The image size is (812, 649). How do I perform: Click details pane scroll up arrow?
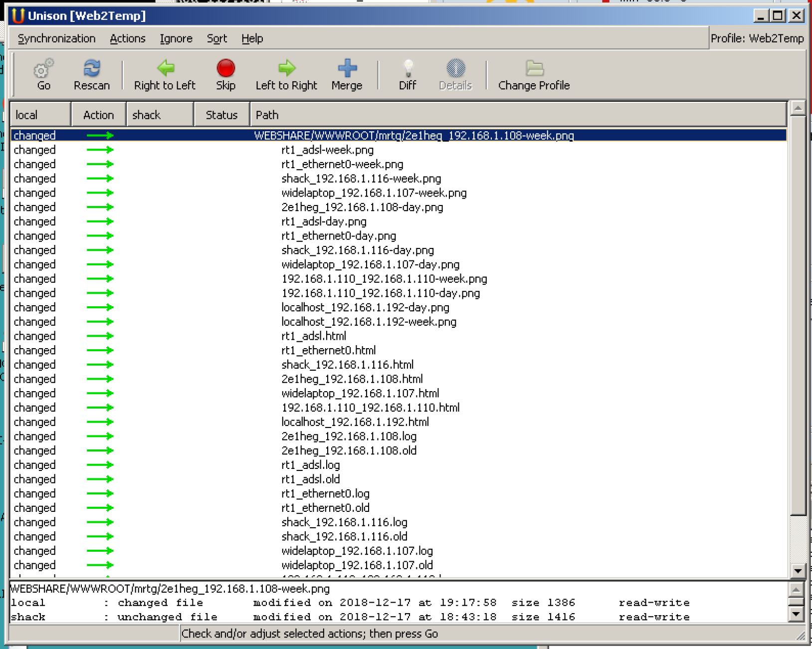point(796,590)
